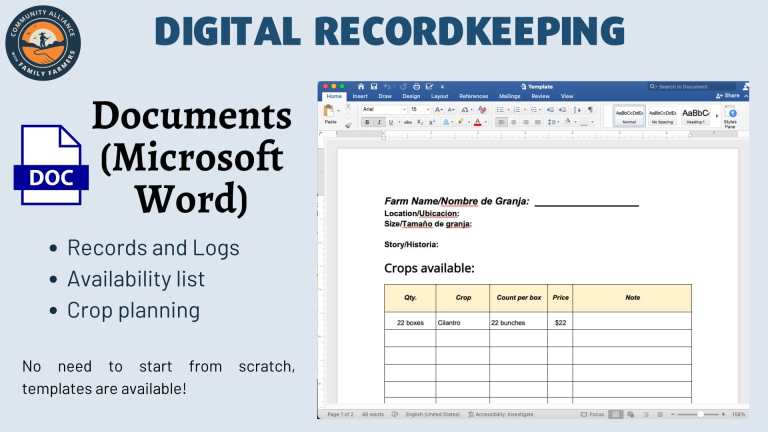
Task: Click the Search in Document field
Action: click(x=695, y=87)
